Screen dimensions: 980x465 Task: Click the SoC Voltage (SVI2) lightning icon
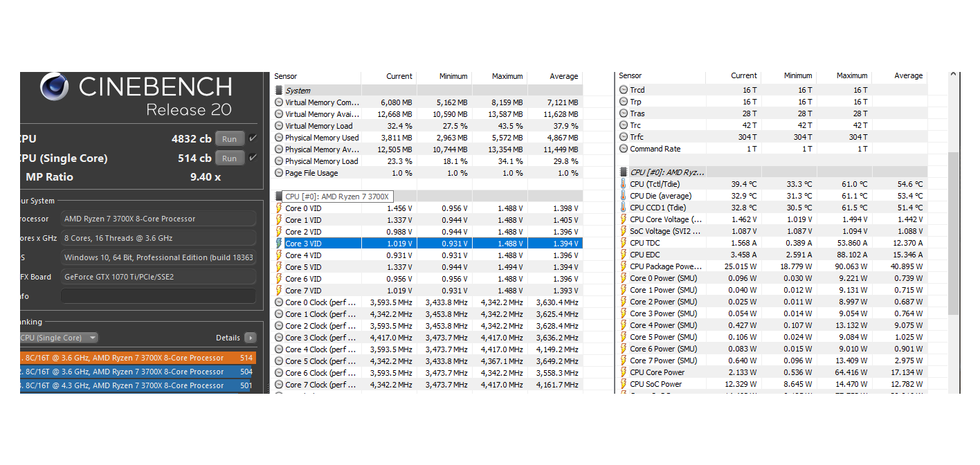(x=624, y=231)
